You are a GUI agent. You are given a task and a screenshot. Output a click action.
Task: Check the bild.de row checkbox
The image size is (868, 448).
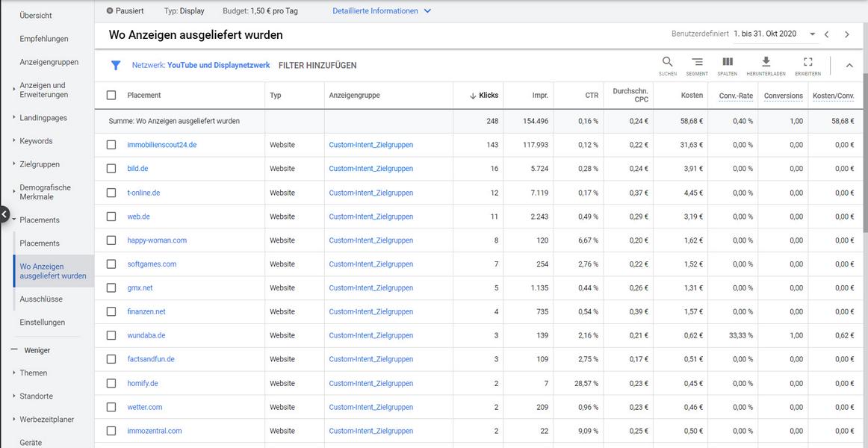[111, 169]
